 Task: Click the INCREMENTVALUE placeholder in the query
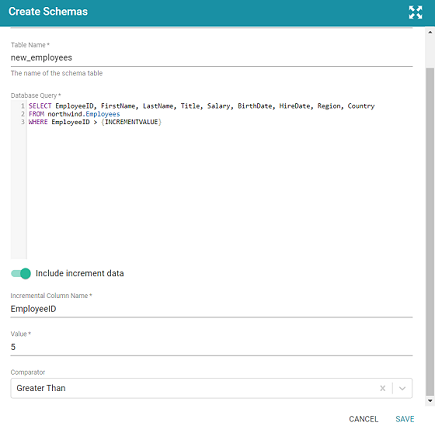coord(131,122)
